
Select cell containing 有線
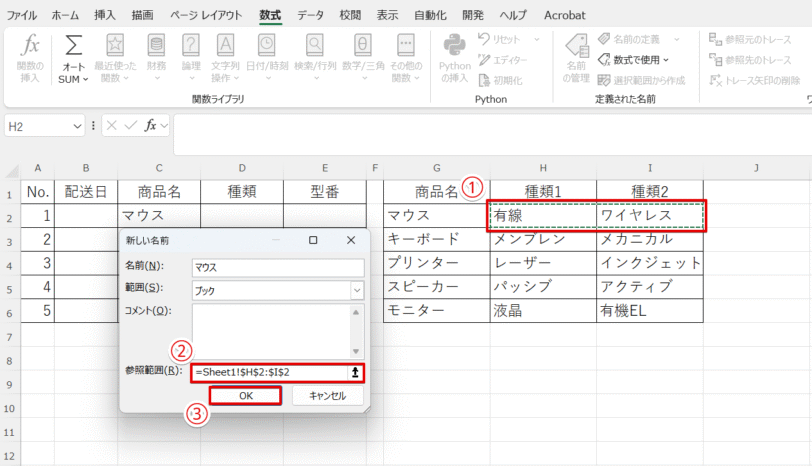pyautogui.click(x=543, y=215)
